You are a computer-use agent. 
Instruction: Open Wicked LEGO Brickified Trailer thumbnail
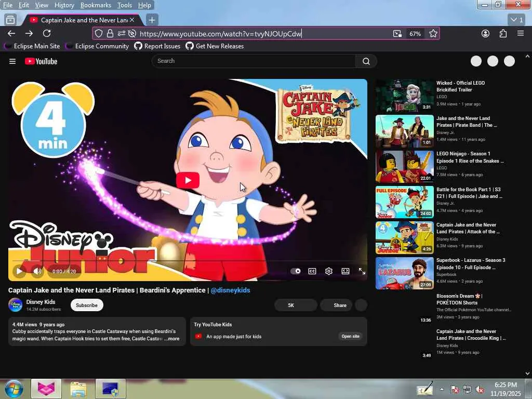tap(404, 96)
